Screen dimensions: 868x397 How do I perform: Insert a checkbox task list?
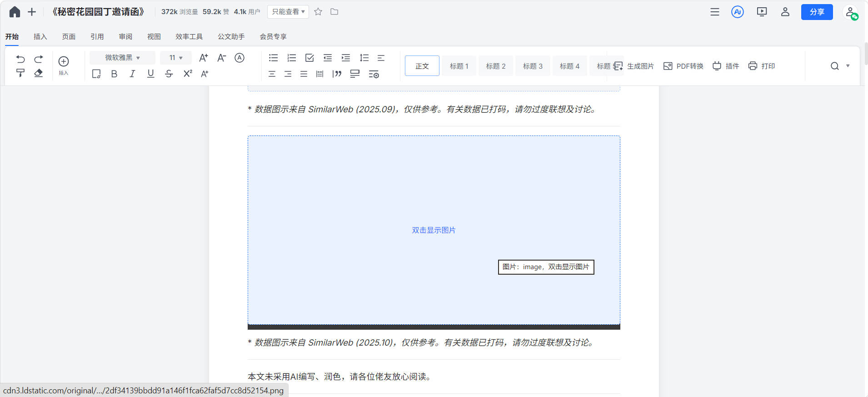[309, 58]
